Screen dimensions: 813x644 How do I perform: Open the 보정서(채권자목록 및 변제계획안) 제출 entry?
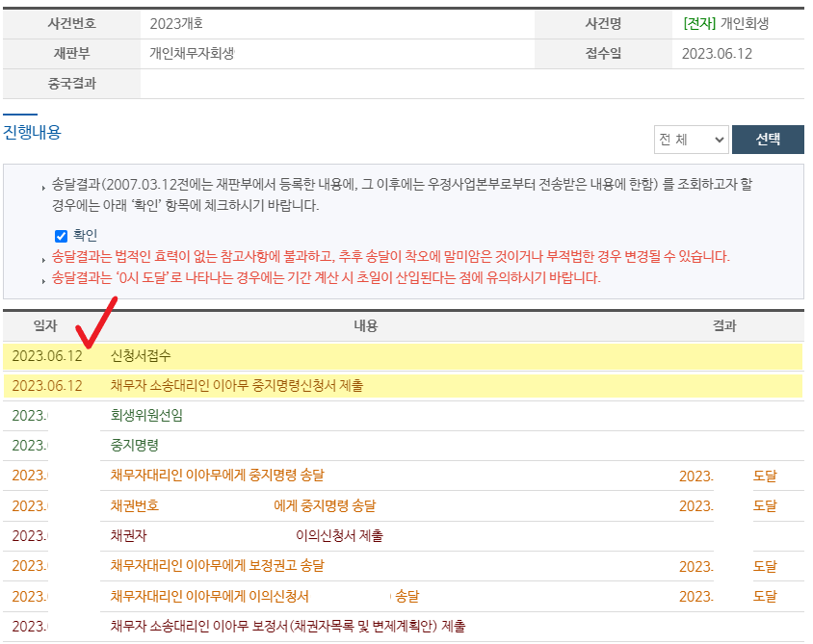(288, 626)
